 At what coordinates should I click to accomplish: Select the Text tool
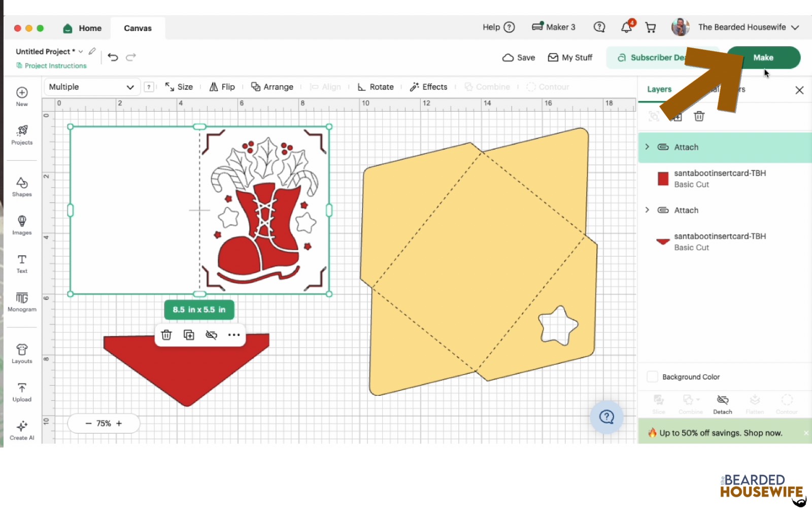tap(22, 264)
